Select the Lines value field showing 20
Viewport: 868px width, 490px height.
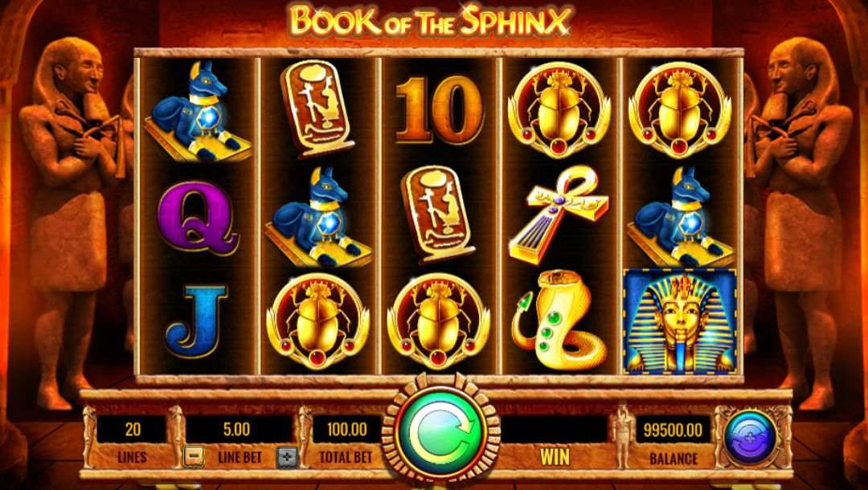132,429
